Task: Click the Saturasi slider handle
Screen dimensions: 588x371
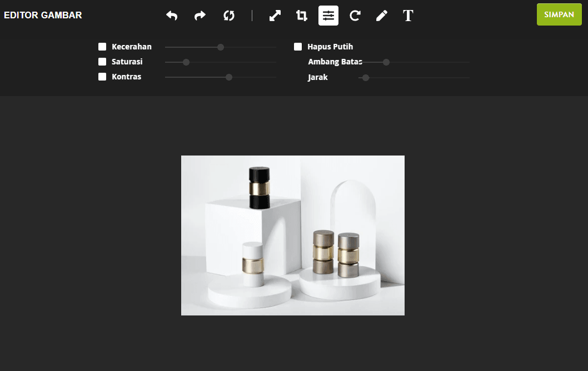Action: point(186,62)
